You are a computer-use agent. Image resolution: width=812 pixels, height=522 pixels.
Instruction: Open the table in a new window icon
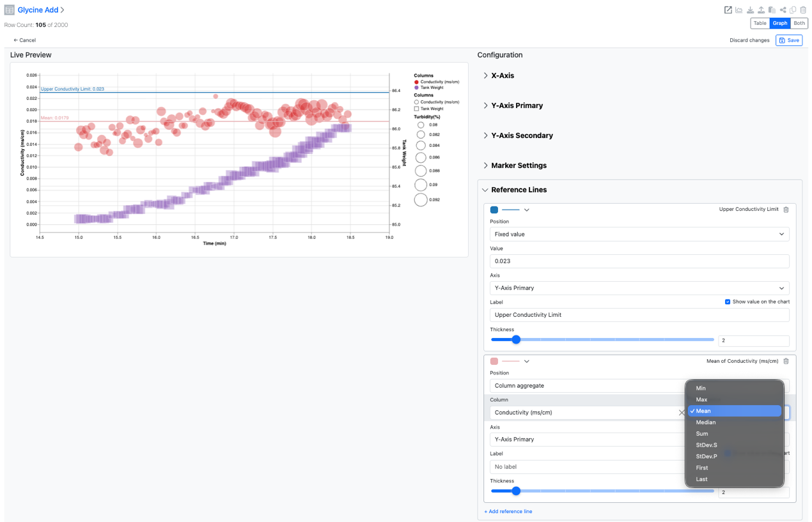728,10
